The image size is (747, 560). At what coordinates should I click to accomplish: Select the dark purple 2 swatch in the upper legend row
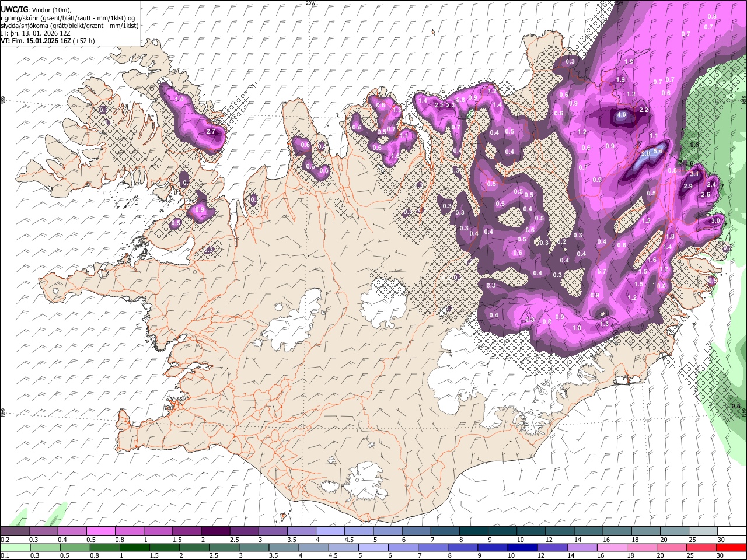coord(215,531)
